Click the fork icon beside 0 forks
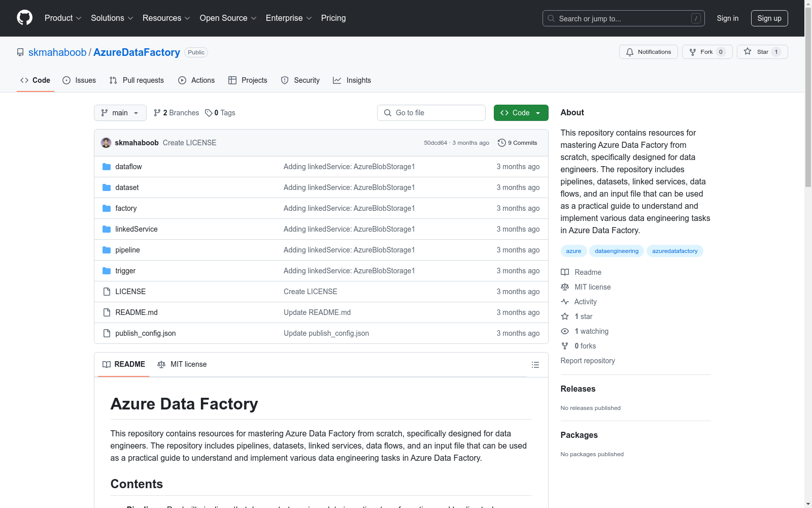Viewport: 812px width, 508px height. 565,346
